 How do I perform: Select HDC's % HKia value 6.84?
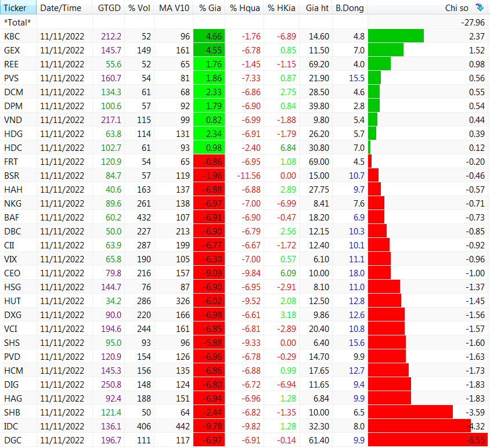(x=288, y=148)
